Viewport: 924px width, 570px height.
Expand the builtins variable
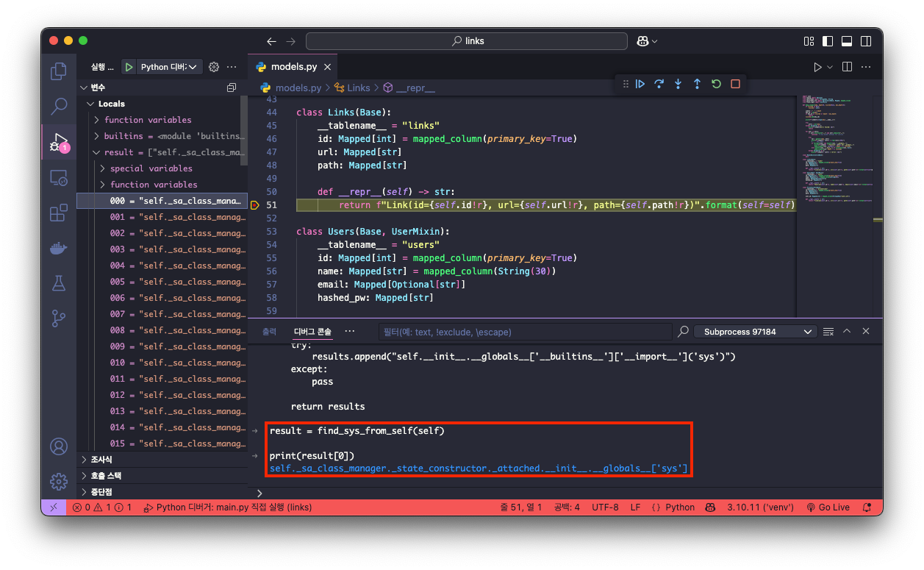pyautogui.click(x=97, y=136)
